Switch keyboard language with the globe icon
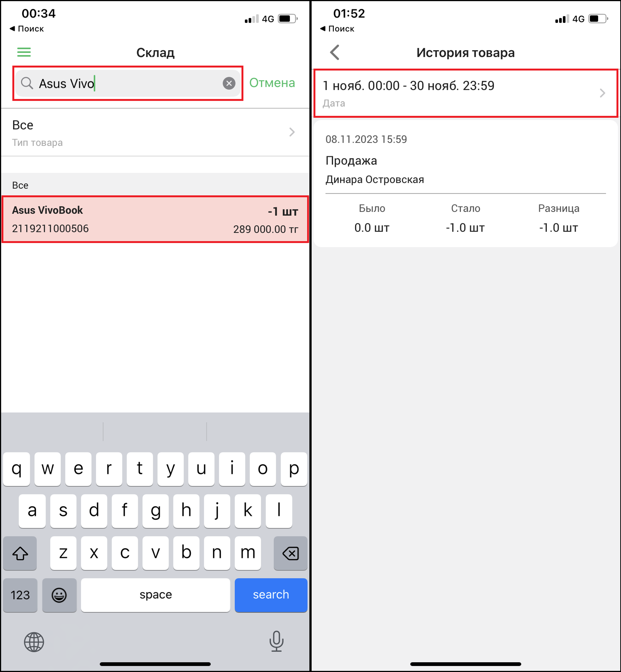Viewport: 621px width, 672px height. pyautogui.click(x=34, y=642)
